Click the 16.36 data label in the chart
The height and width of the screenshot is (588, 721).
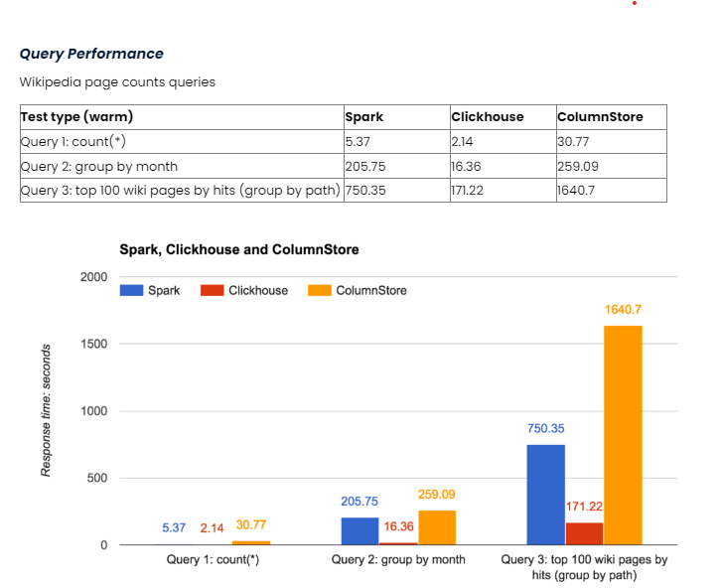(398, 526)
